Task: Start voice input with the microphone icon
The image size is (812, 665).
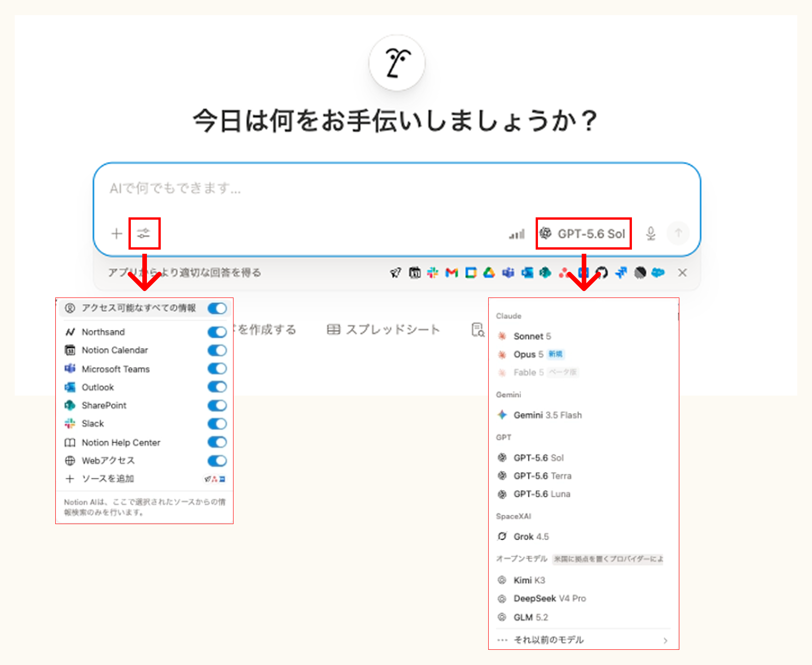Action: pos(650,233)
